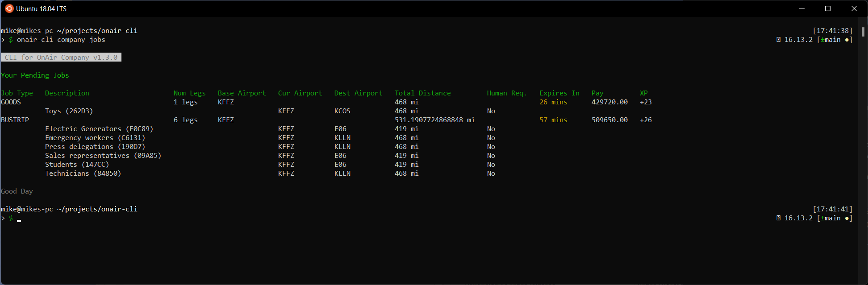This screenshot has width=868, height=285.
Task: Click the 'GOODS' job type entry
Action: (11, 102)
